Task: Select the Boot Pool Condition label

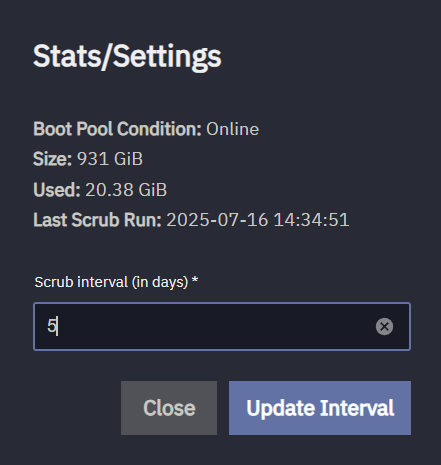Action: 117,129
